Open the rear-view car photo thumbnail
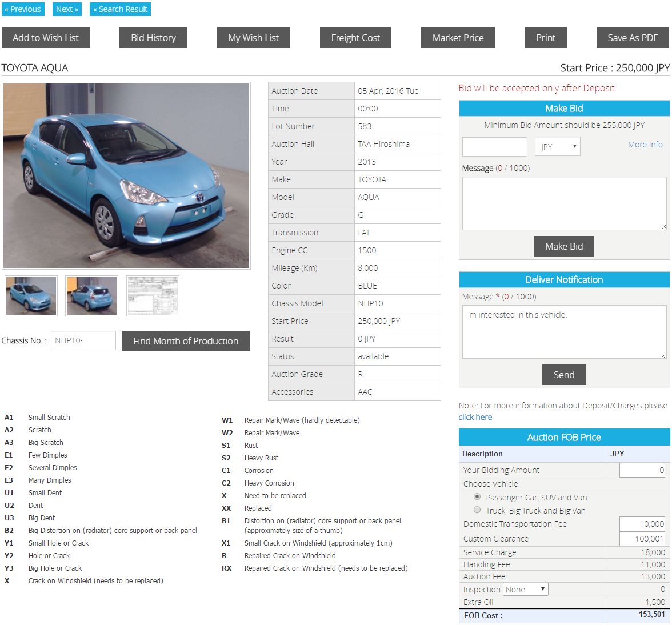Image resolution: width=672 pixels, height=625 pixels. point(91,295)
